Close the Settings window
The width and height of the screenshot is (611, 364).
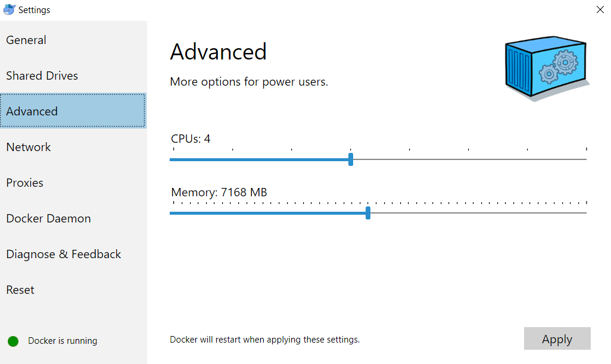[600, 10]
